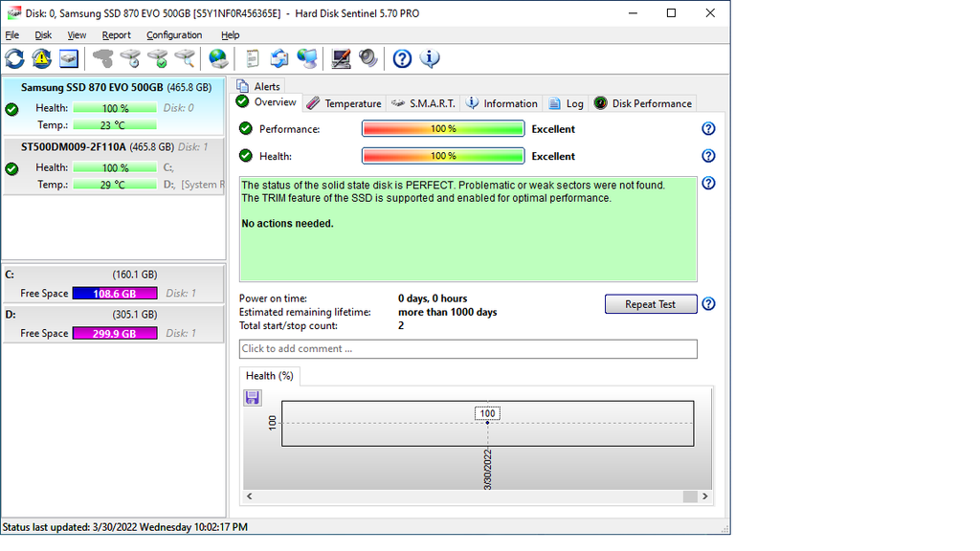980x551 pixels.
Task: Open the Help menu
Action: pos(230,35)
